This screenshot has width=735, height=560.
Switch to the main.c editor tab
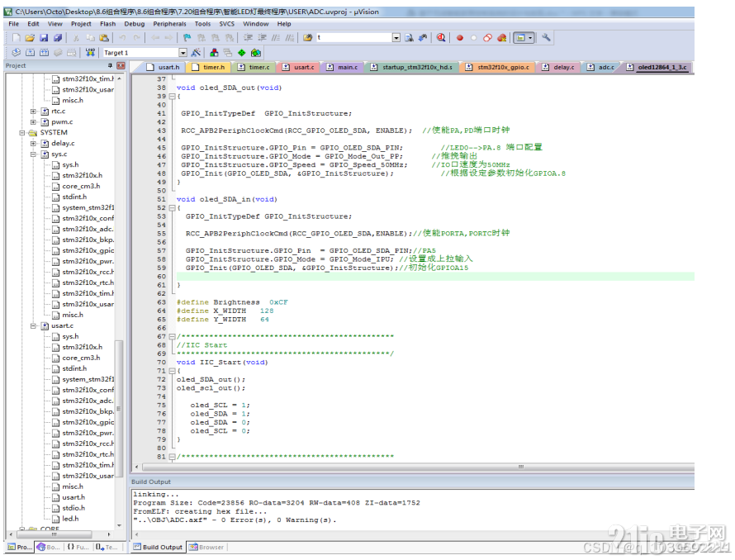pyautogui.click(x=343, y=68)
